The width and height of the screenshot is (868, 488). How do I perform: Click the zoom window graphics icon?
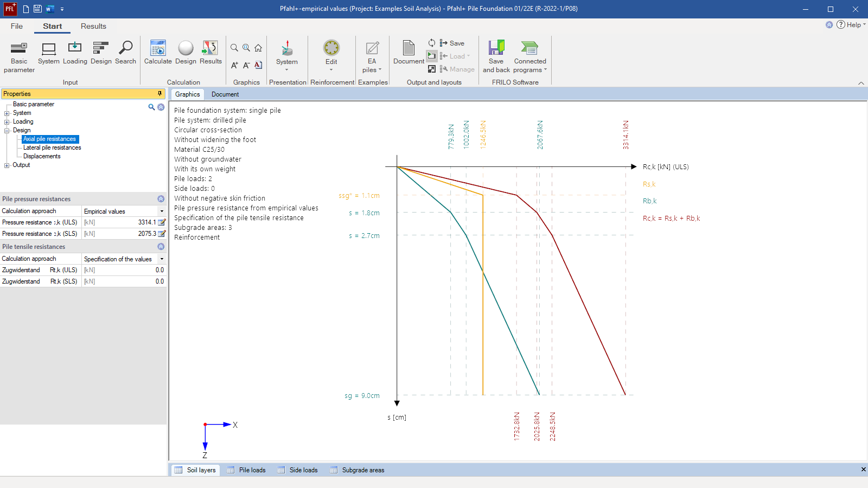tap(246, 48)
